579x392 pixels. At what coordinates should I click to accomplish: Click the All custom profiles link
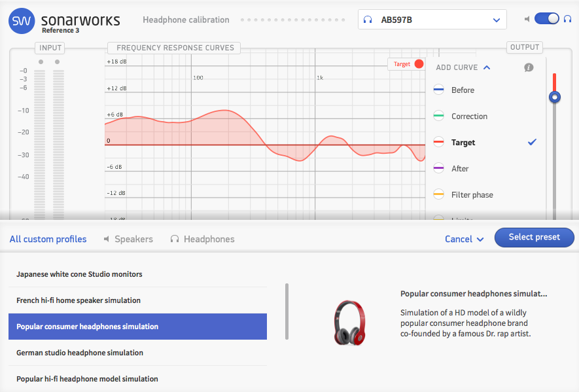48,239
